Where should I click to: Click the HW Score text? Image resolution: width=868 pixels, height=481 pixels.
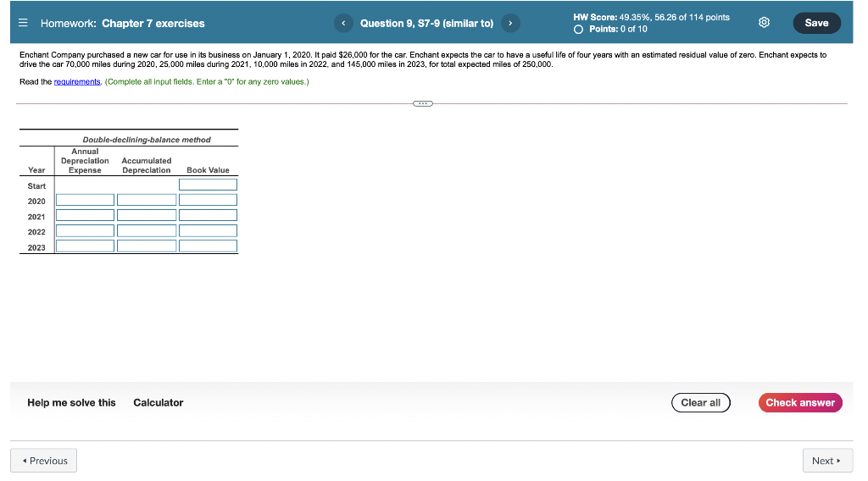[651, 17]
